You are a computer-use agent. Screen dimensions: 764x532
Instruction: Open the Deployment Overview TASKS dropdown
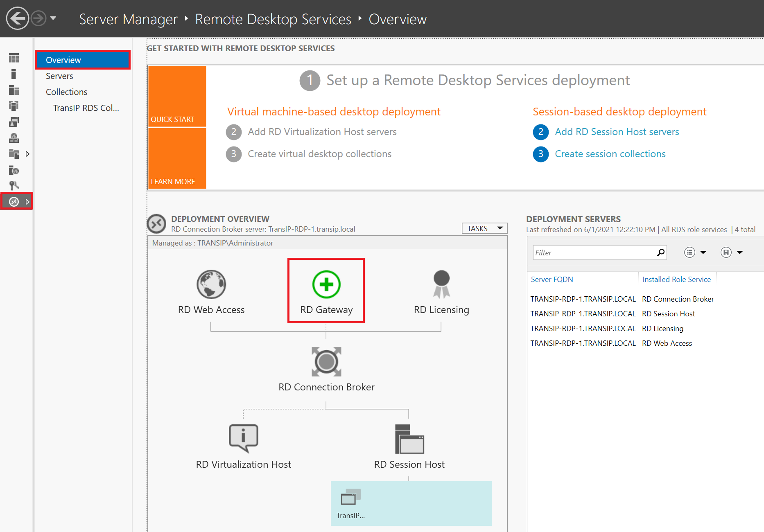coord(484,228)
